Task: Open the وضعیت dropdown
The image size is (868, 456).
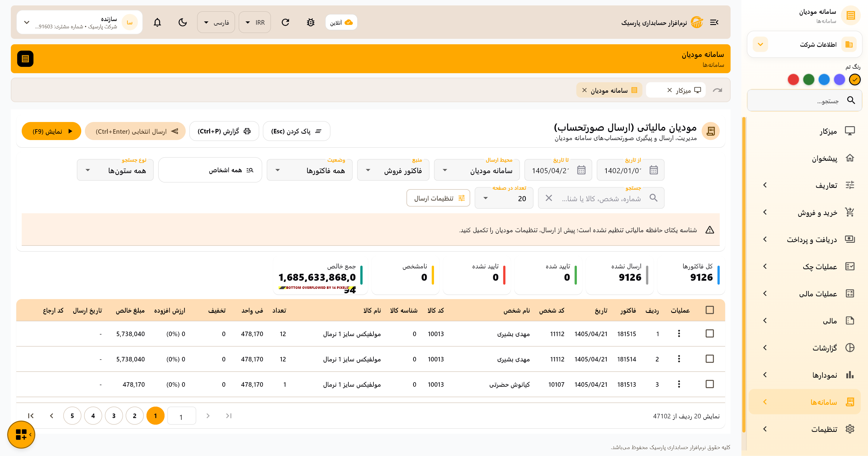Action: click(310, 170)
